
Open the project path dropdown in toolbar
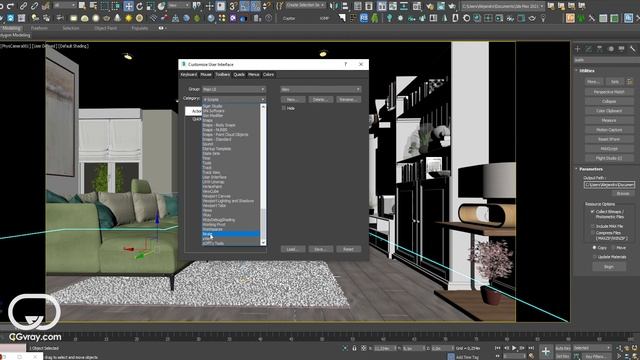(x=503, y=6)
